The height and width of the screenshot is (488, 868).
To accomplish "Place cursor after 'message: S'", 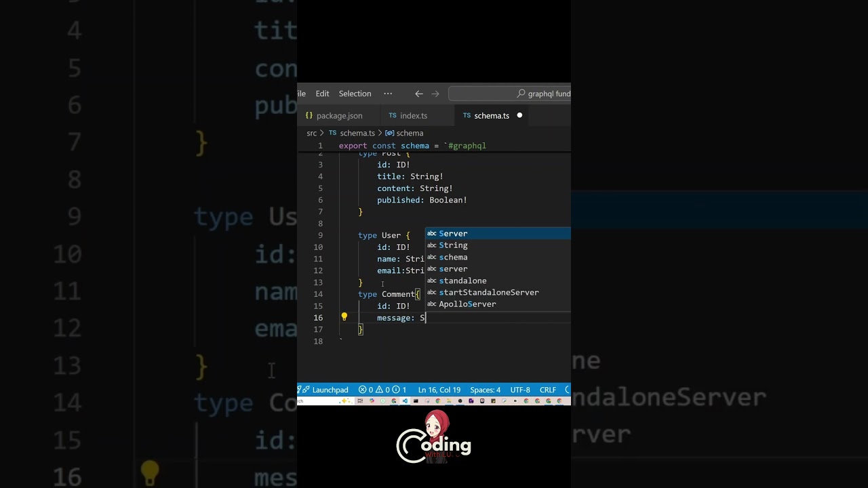I will pyautogui.click(x=425, y=318).
